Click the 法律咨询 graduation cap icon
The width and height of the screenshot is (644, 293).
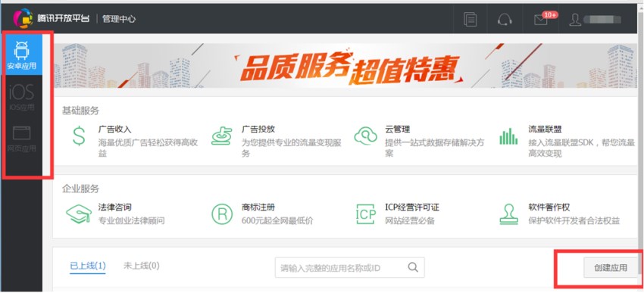click(79, 214)
